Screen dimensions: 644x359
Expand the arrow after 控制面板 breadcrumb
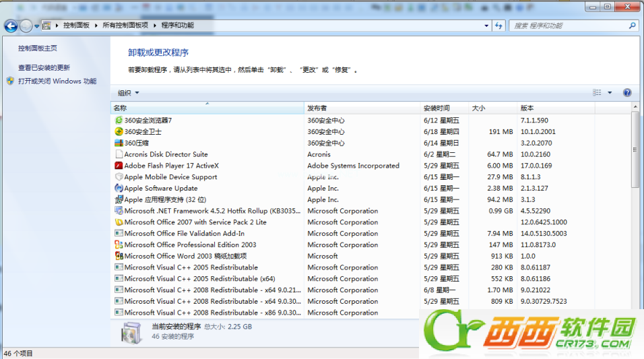[x=96, y=26]
